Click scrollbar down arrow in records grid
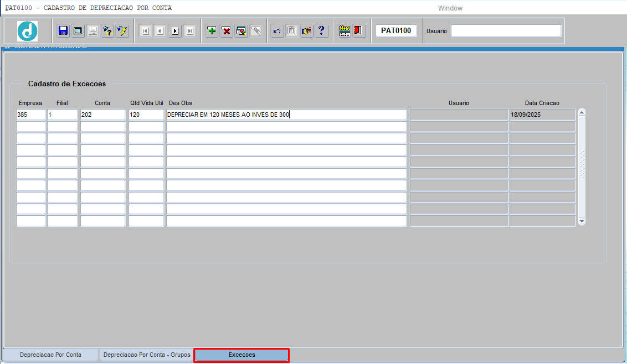This screenshot has height=364, width=627. click(x=582, y=221)
